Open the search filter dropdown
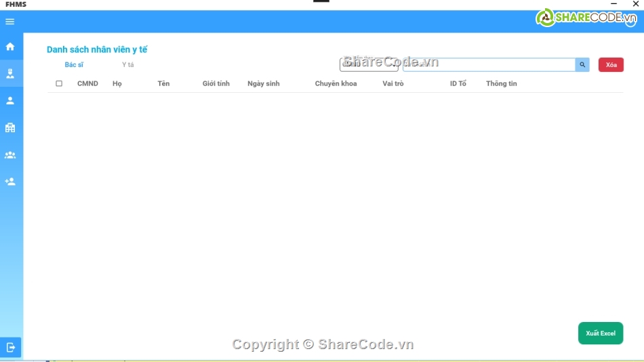This screenshot has height=362, width=644. coord(369,65)
